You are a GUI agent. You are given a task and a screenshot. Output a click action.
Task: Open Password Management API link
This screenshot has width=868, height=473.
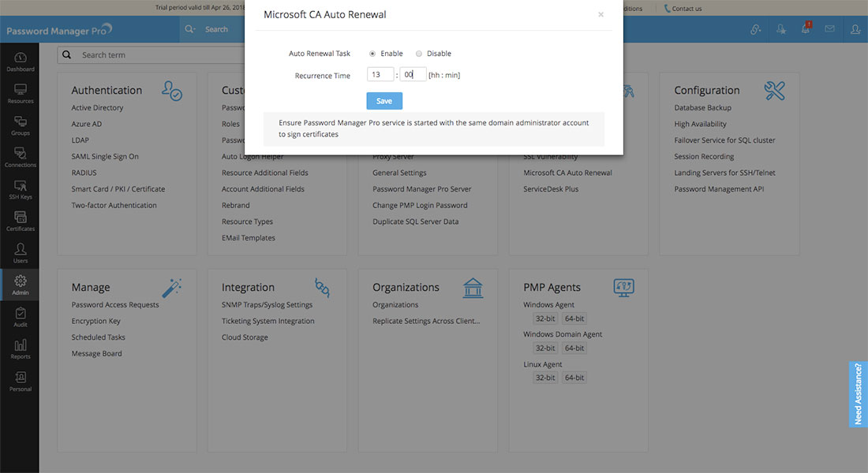pyautogui.click(x=719, y=189)
